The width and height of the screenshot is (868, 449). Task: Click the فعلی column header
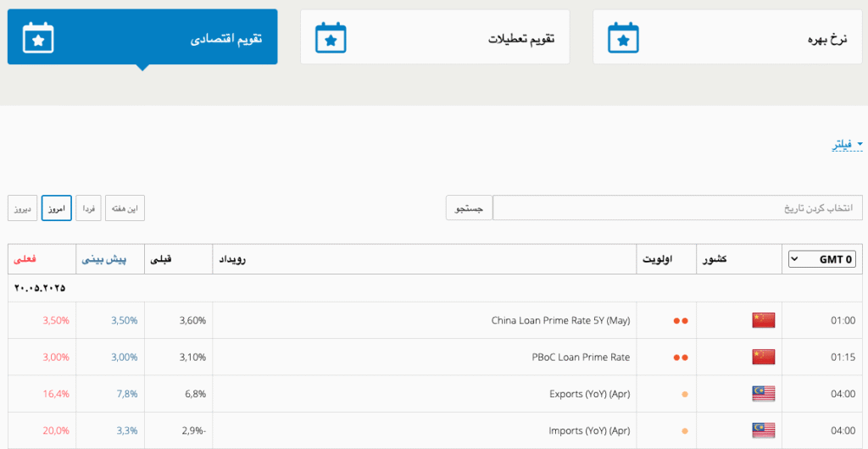pyautogui.click(x=41, y=259)
